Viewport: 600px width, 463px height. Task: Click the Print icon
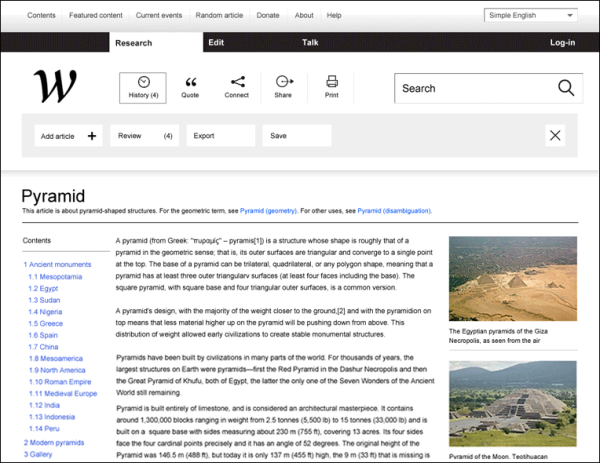(331, 82)
